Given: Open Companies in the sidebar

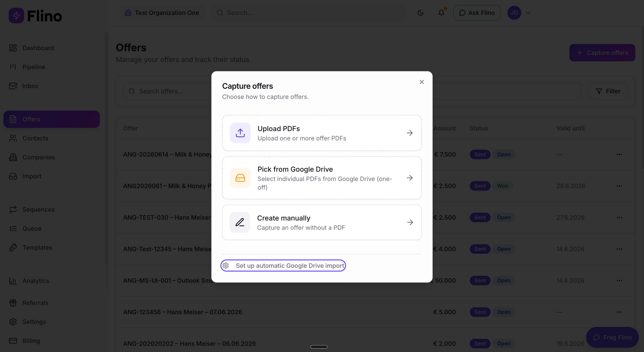Looking at the screenshot, I should 51,157.
